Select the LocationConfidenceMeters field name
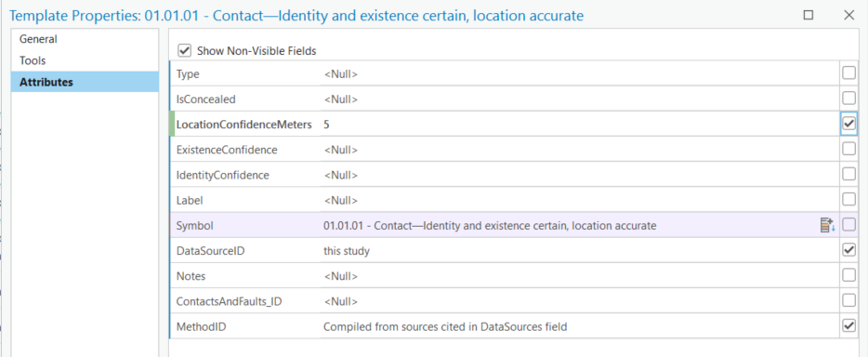The image size is (868, 357). click(x=244, y=125)
